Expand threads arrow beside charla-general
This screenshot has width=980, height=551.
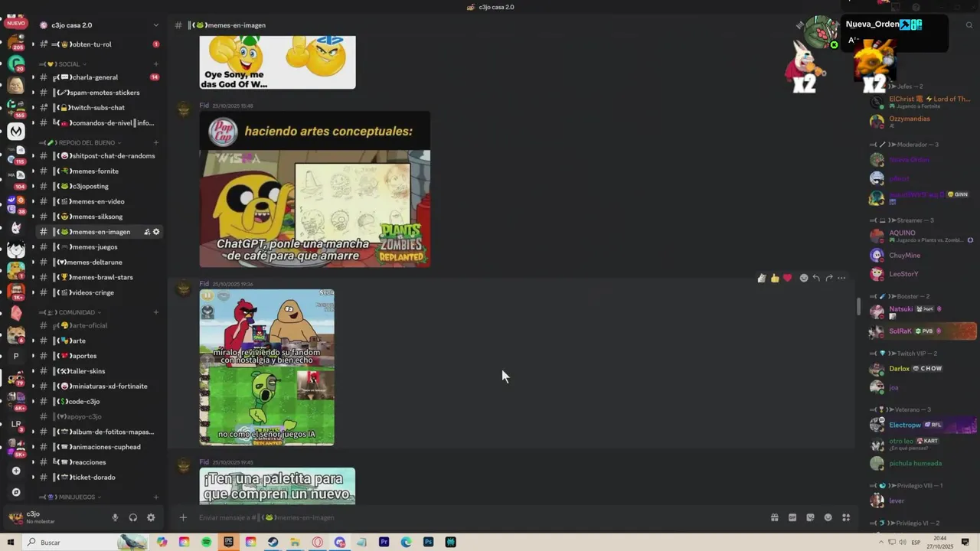[33, 77]
